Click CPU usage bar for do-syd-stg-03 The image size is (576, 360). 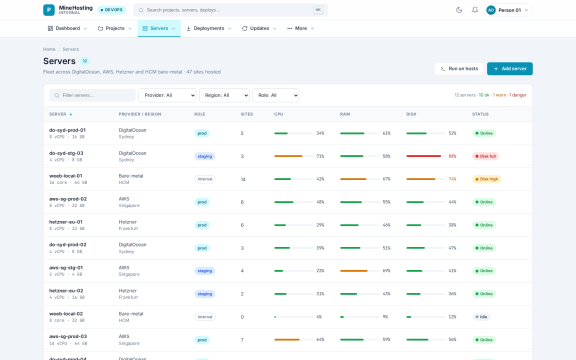point(294,156)
